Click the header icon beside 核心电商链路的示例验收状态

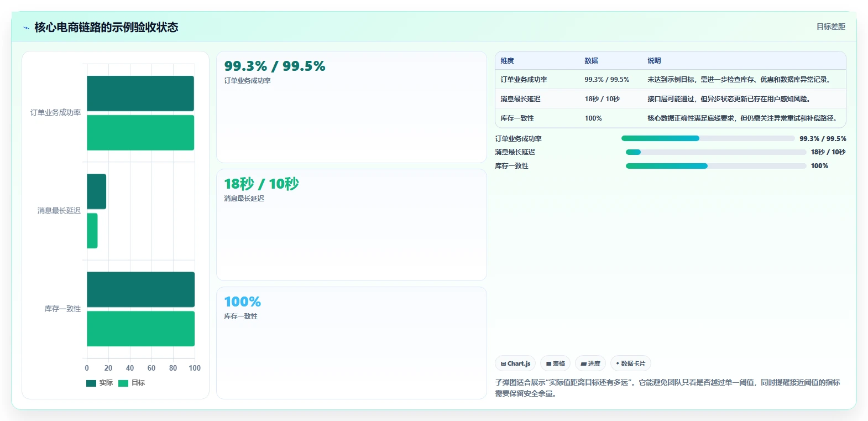26,27
